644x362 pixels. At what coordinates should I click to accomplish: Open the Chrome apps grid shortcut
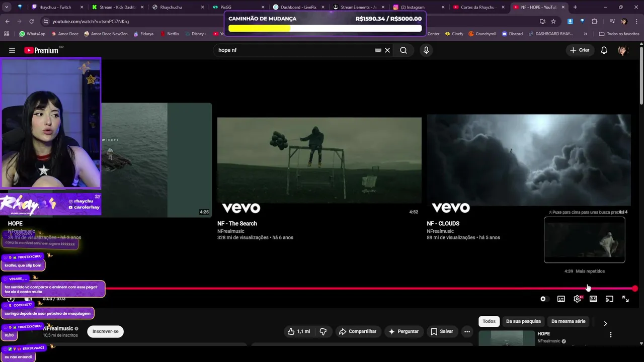click(7, 34)
